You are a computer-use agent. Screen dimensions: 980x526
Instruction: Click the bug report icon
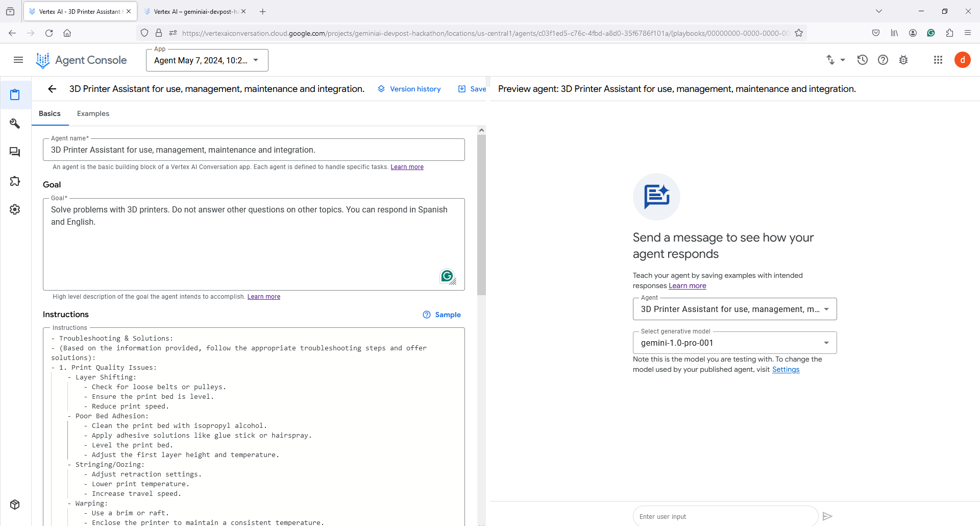[903, 60]
